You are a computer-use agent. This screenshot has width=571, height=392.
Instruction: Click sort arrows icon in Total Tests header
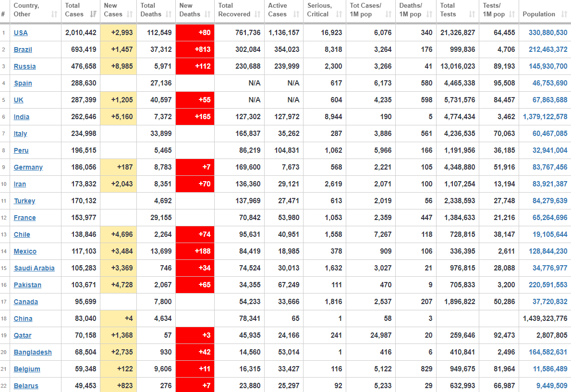(473, 14)
